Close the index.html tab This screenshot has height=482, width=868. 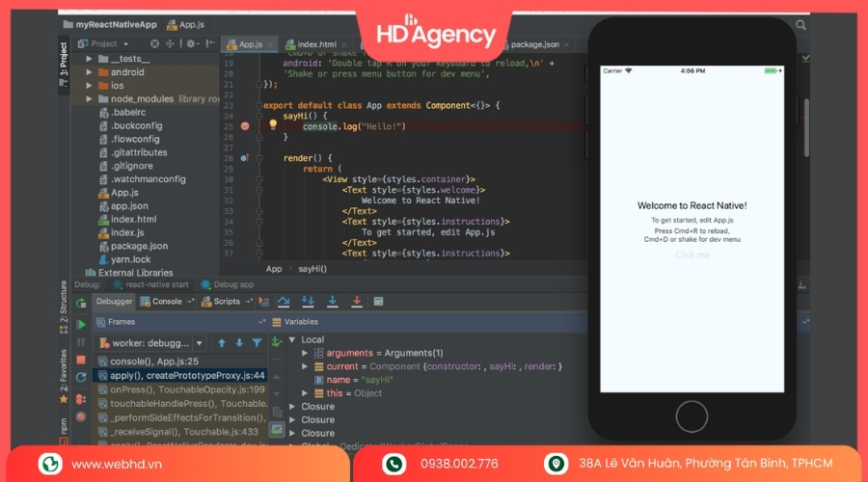coord(343,44)
